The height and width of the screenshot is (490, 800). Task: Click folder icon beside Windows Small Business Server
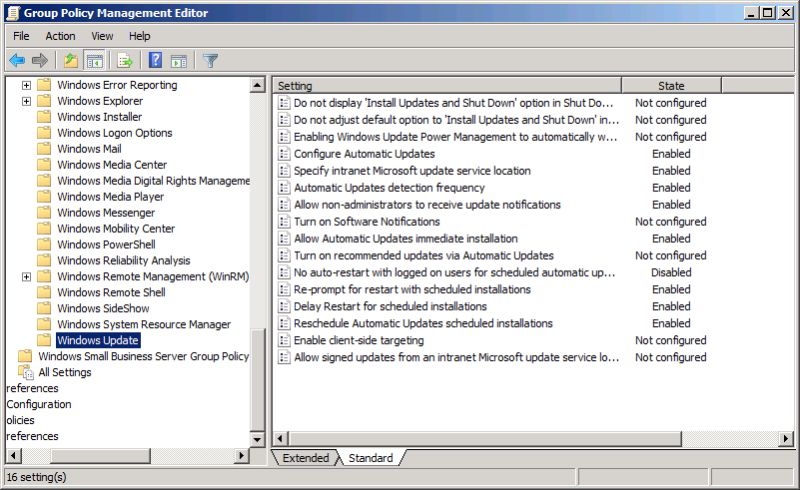click(25, 356)
